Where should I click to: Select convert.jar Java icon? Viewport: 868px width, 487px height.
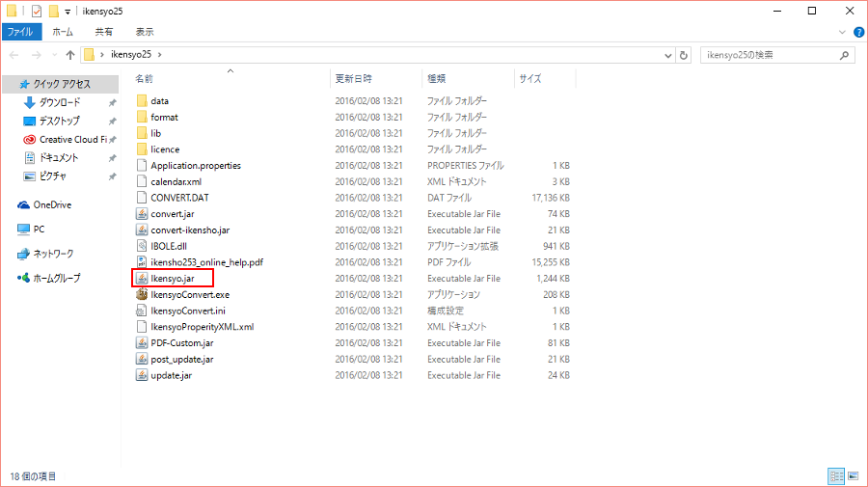[x=142, y=214]
